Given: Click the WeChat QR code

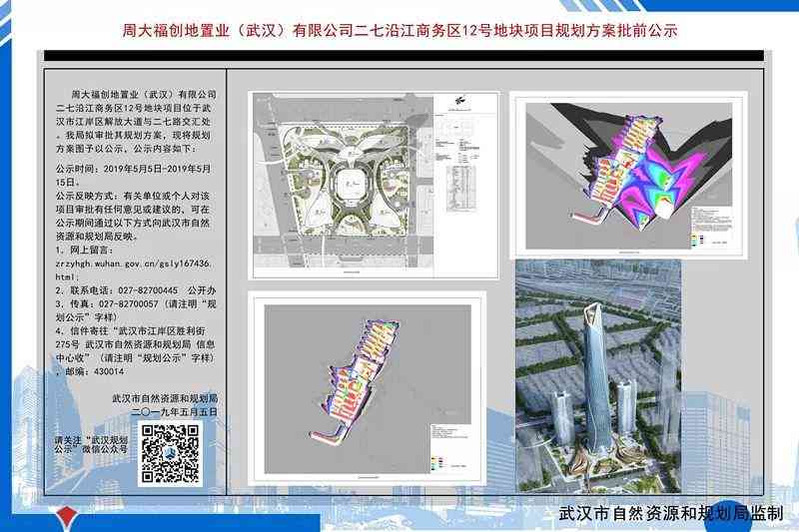Looking at the screenshot, I should point(169,451).
